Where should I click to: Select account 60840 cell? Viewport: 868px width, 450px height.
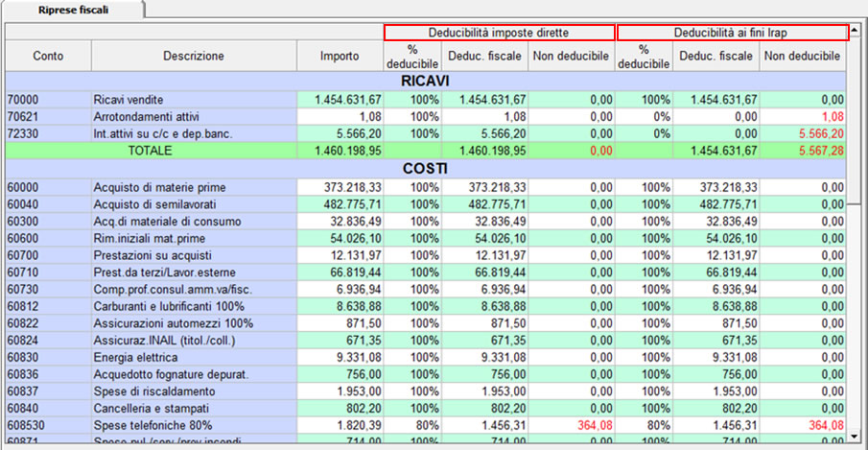[48, 409]
